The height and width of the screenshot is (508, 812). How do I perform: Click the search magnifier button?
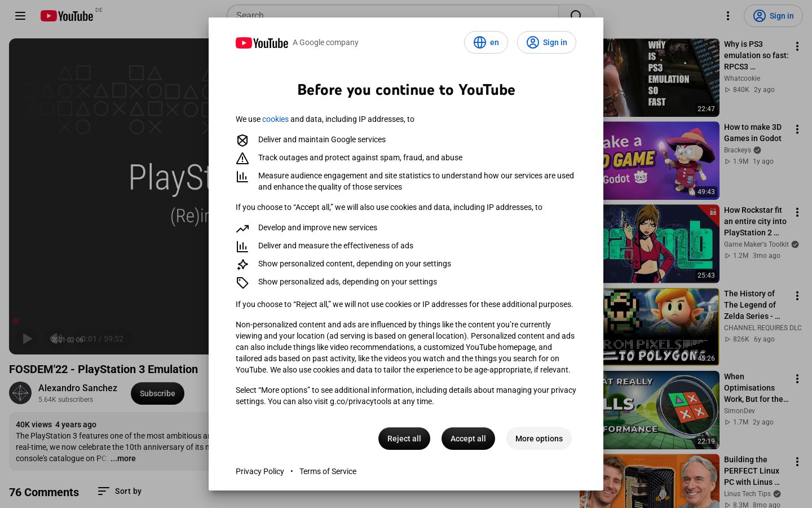[x=576, y=16]
